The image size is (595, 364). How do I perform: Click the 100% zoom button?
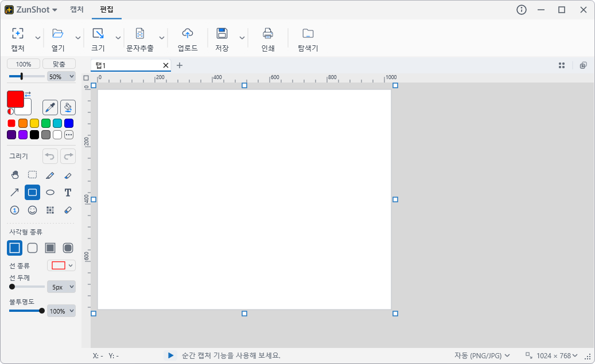click(24, 64)
